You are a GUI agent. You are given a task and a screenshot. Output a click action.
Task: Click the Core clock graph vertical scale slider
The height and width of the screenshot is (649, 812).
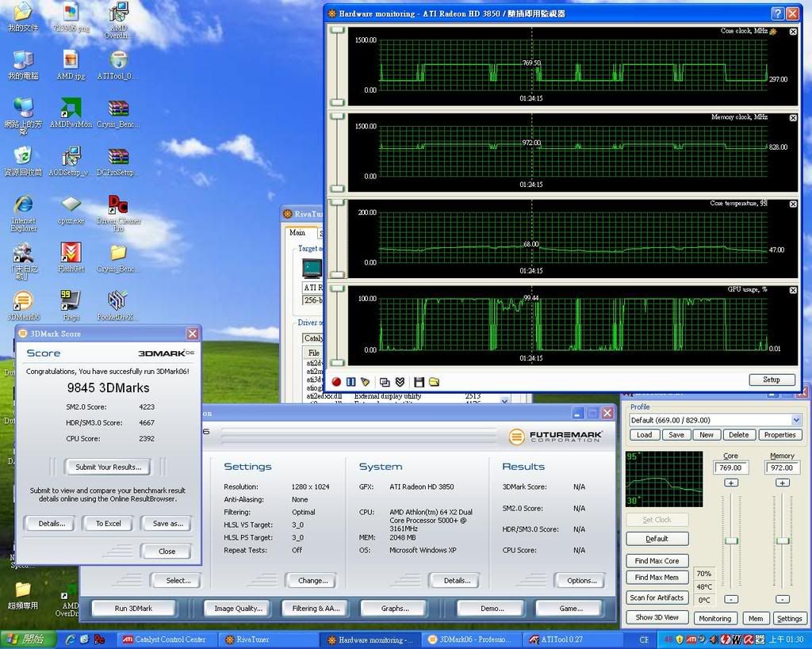click(x=338, y=67)
